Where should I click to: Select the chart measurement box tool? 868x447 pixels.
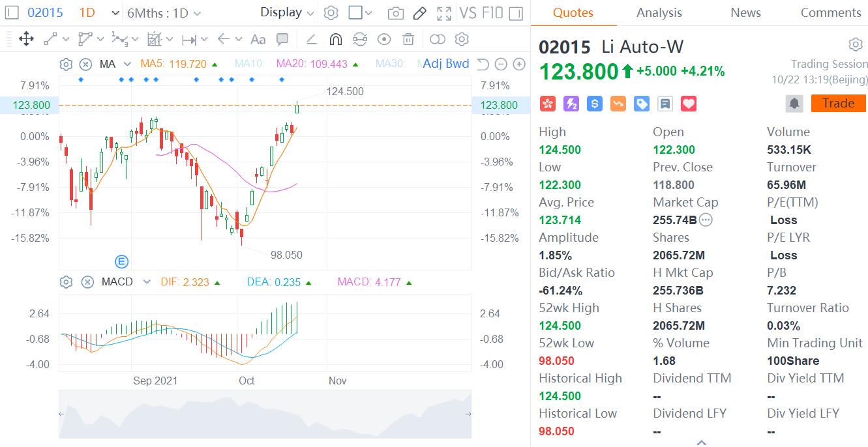click(154, 39)
